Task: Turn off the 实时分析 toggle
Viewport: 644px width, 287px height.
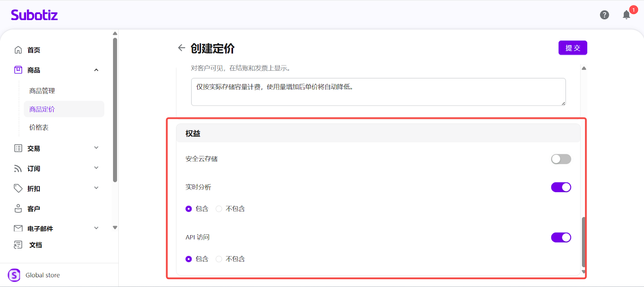Action: pos(561,187)
